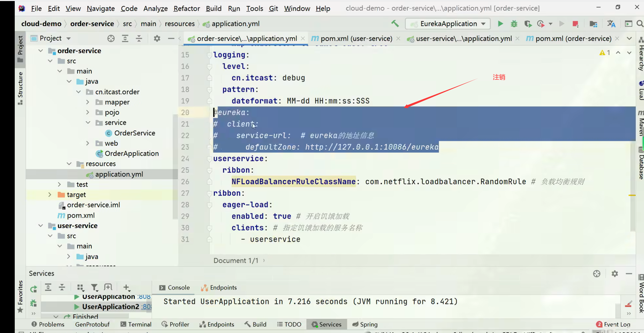644x333 pixels.
Task: Click the Translate icon in toolbar
Action: [x=611, y=24]
